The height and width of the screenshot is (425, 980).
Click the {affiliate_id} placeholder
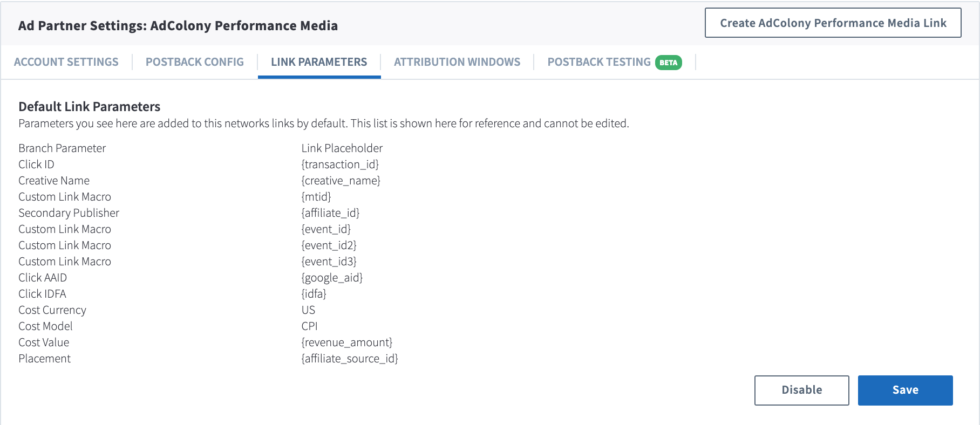tap(330, 213)
